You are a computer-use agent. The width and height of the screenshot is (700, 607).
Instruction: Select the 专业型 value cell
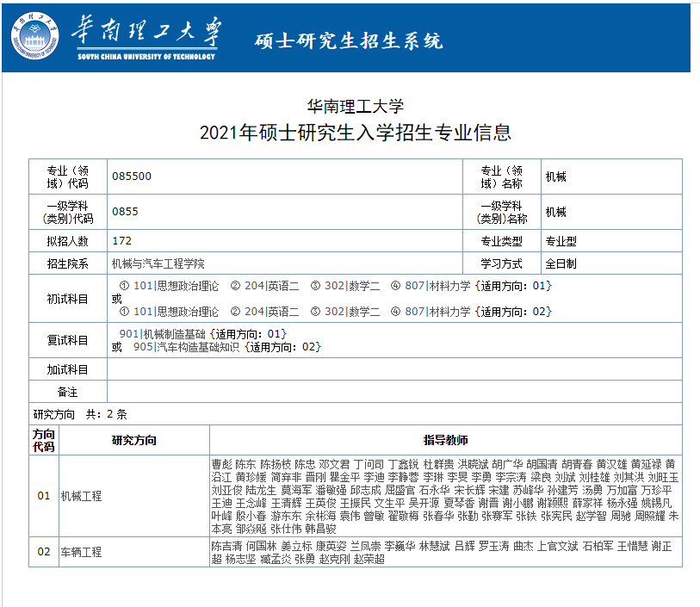[x=611, y=241]
